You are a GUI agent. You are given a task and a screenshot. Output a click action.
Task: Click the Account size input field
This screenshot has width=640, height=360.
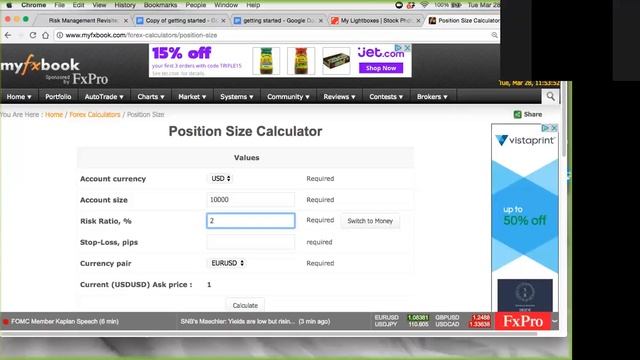pyautogui.click(x=251, y=200)
